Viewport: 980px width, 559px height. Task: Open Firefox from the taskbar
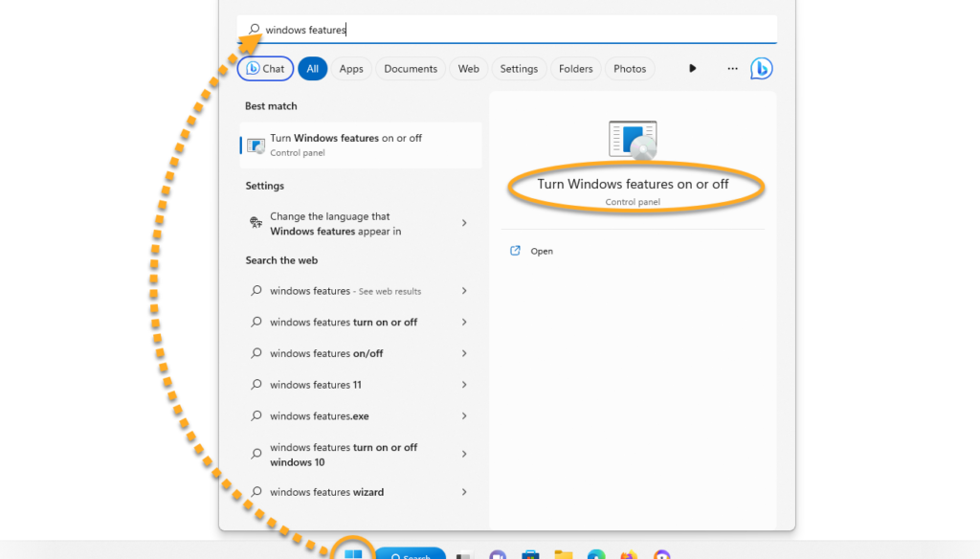(x=629, y=554)
